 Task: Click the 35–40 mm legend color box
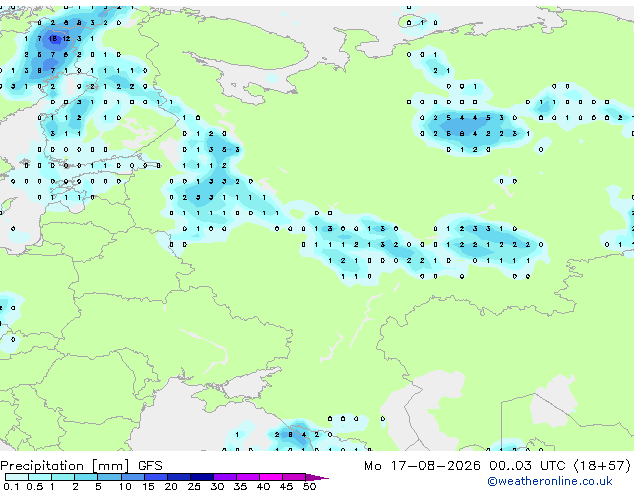click(248, 477)
